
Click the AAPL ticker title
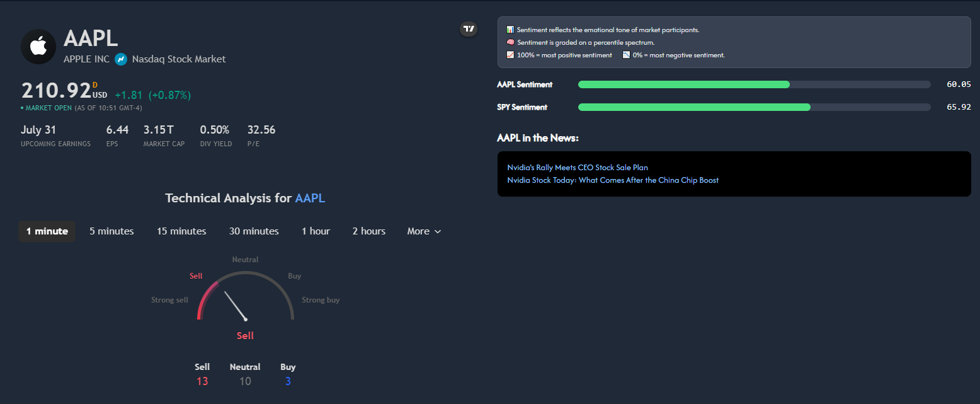pyautogui.click(x=91, y=38)
